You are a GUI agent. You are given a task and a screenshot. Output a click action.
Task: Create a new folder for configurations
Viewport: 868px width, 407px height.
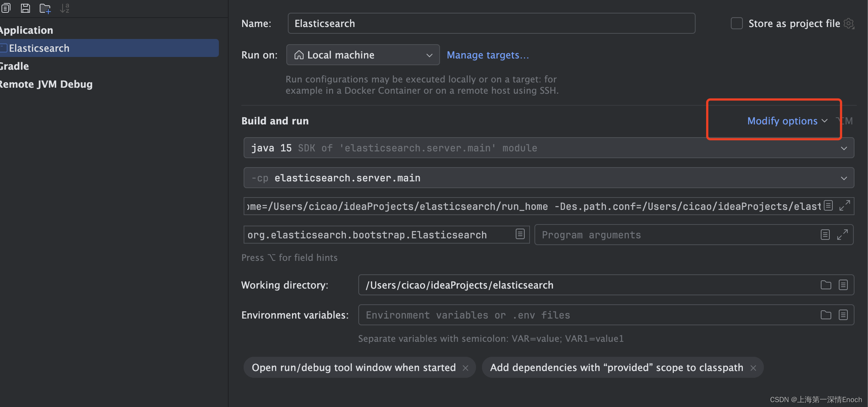pyautogui.click(x=45, y=8)
